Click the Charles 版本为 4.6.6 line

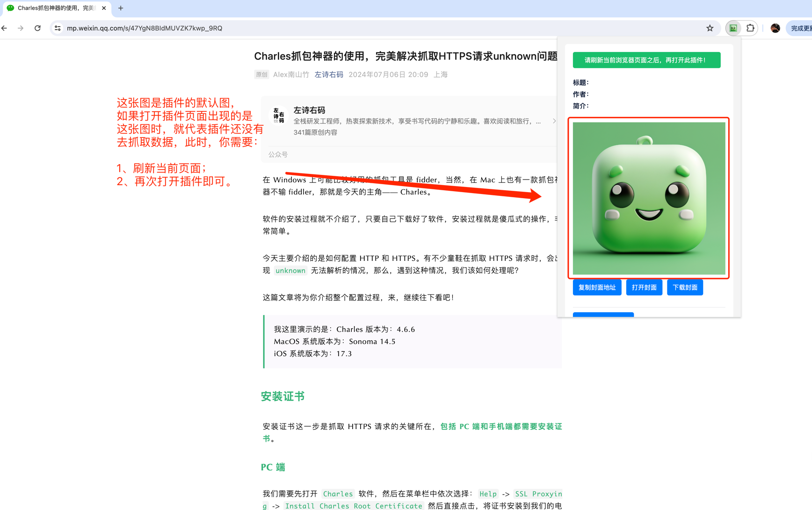344,329
